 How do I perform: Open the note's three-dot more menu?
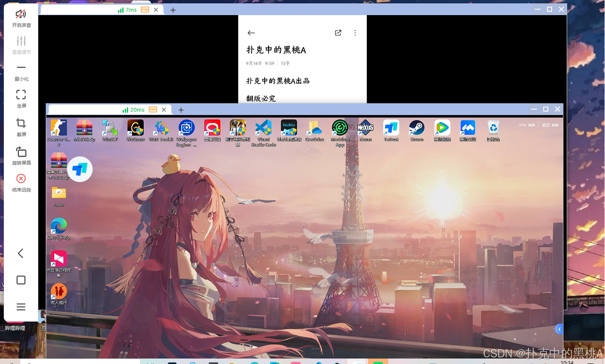[x=355, y=33]
